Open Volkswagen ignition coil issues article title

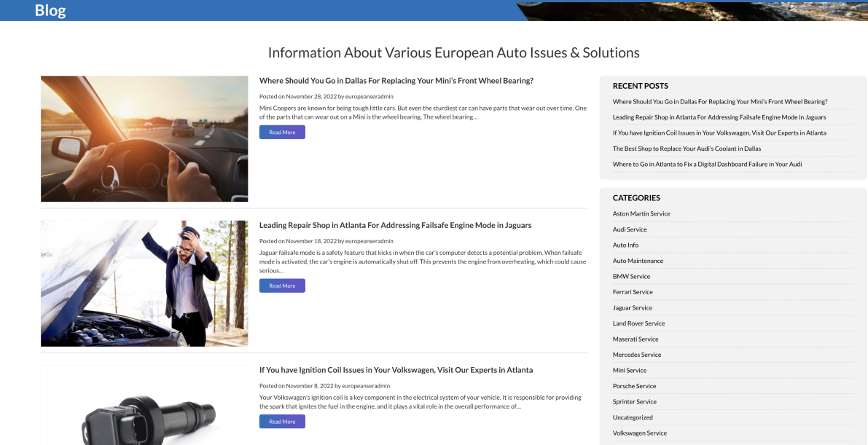click(x=396, y=370)
